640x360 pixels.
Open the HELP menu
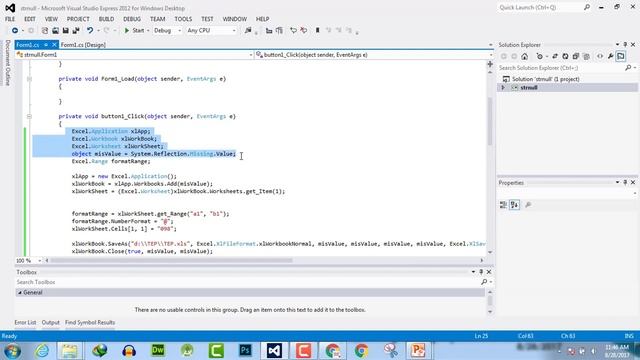pyautogui.click(x=262, y=19)
